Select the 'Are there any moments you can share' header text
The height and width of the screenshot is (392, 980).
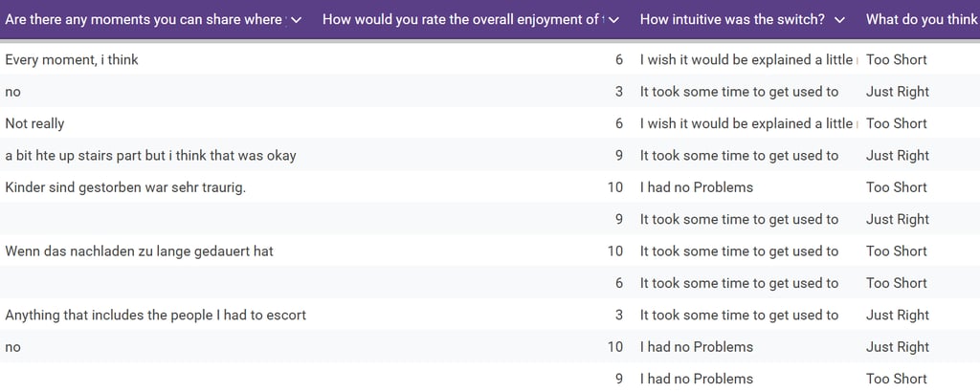(x=144, y=19)
